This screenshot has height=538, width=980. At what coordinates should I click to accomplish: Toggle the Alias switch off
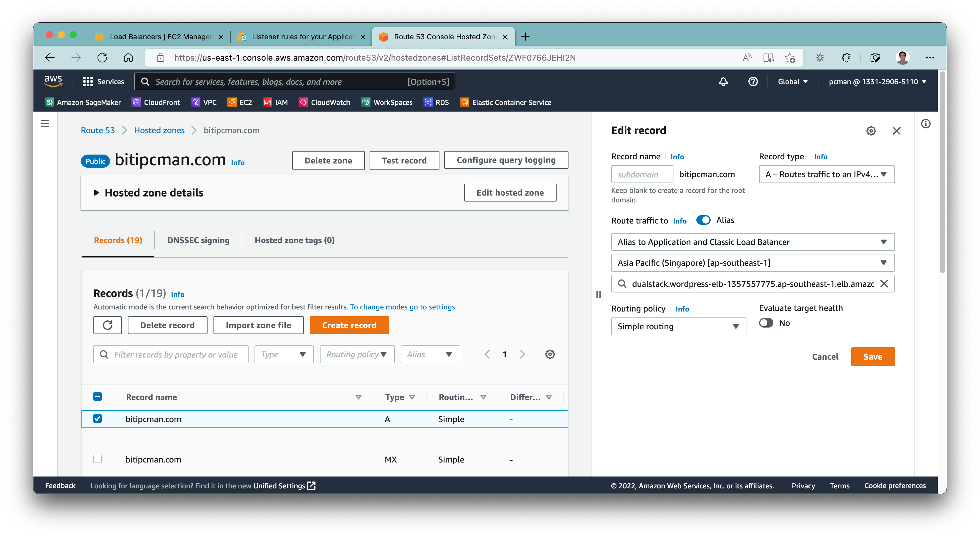point(703,220)
